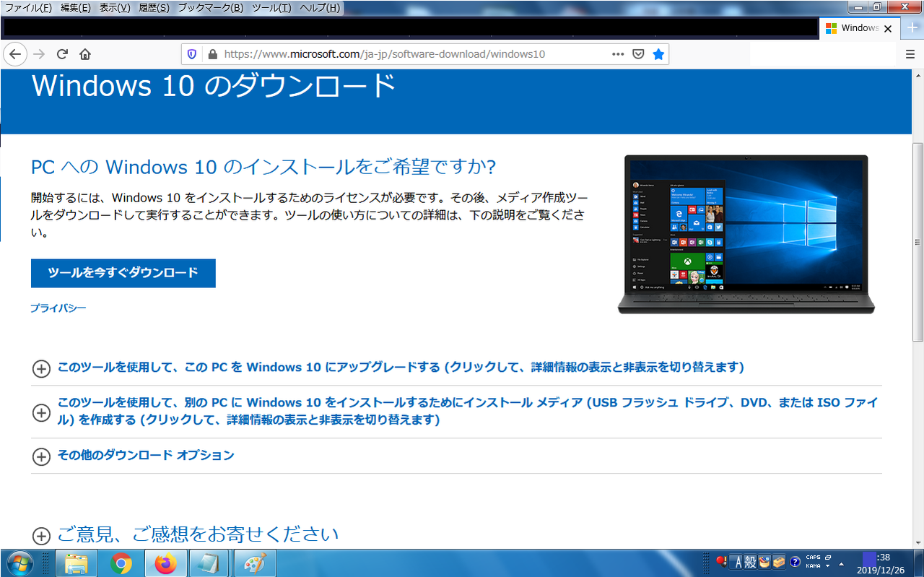
Task: Click the IME input mode 'A' icon
Action: (x=737, y=562)
